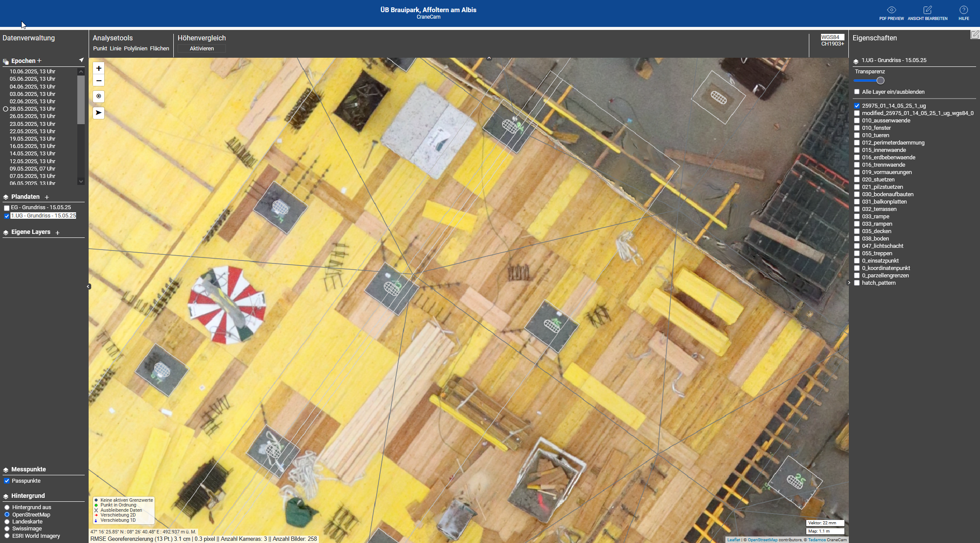Collapse left panel with chevron arrow
Screen dimensions: 980x543
[88, 286]
